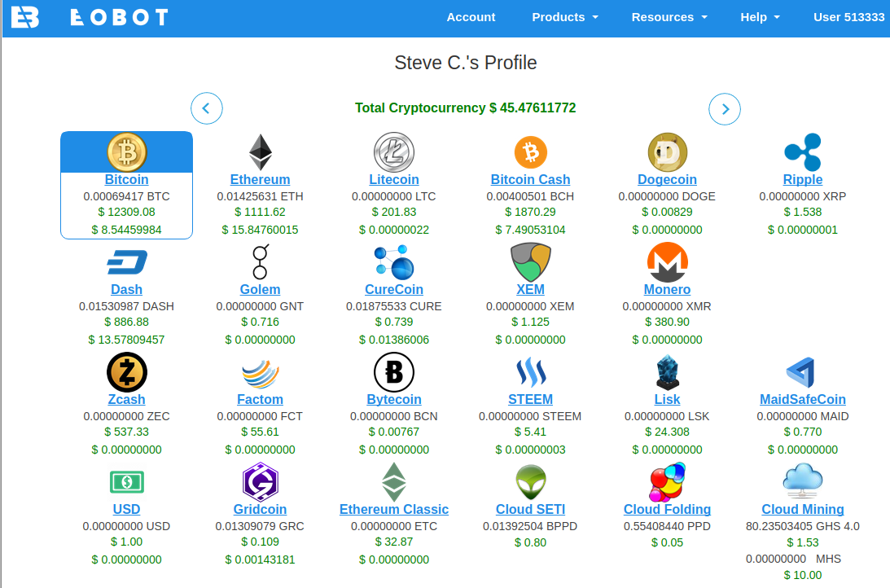Open the Dash link
890x588 pixels.
click(126, 289)
